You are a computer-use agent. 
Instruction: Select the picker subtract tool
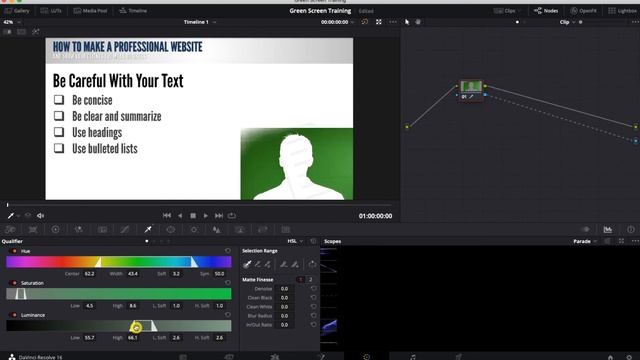(x=258, y=264)
